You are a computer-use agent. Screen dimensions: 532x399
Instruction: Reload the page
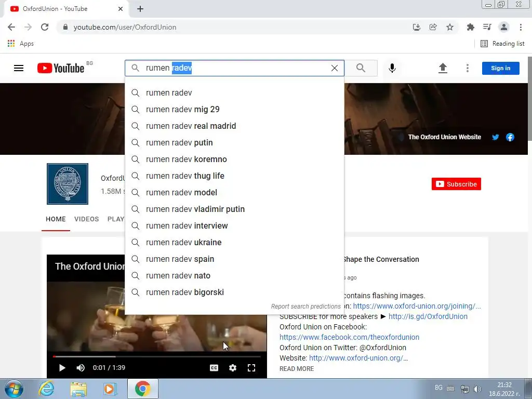(x=45, y=27)
